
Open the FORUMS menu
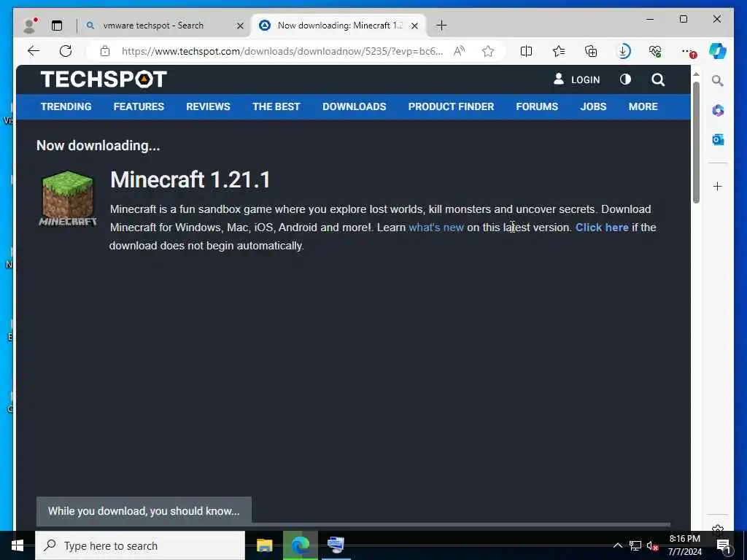coord(537,106)
